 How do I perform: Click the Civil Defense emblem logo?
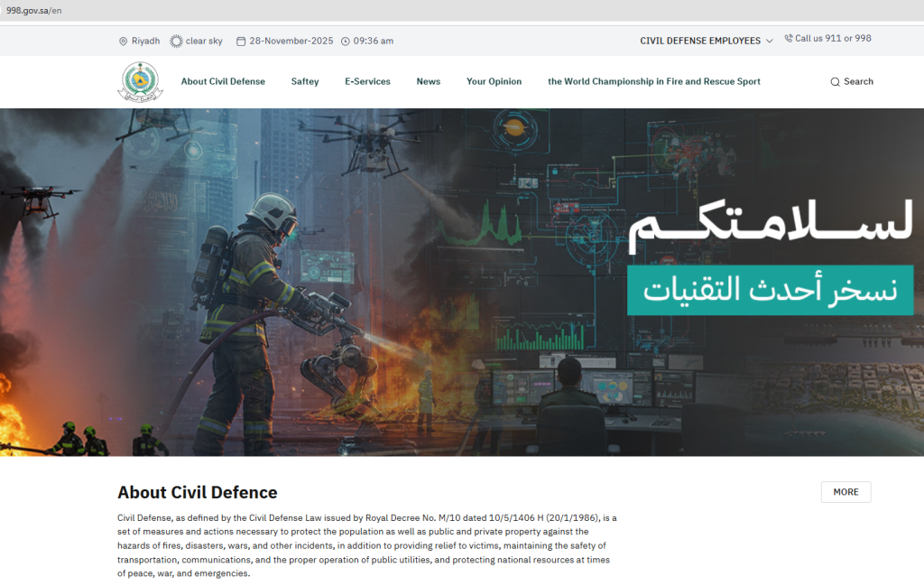coord(140,82)
